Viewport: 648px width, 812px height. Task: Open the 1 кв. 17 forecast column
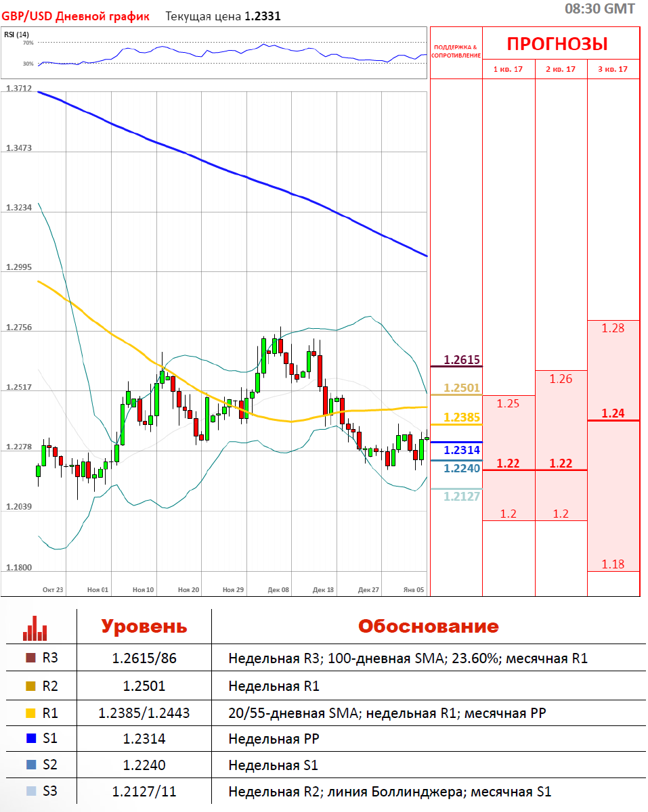[508, 69]
